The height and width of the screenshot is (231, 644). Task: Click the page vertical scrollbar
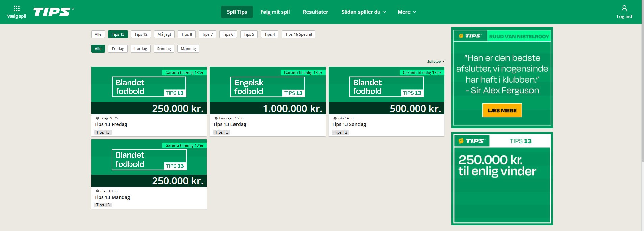(x=642, y=101)
